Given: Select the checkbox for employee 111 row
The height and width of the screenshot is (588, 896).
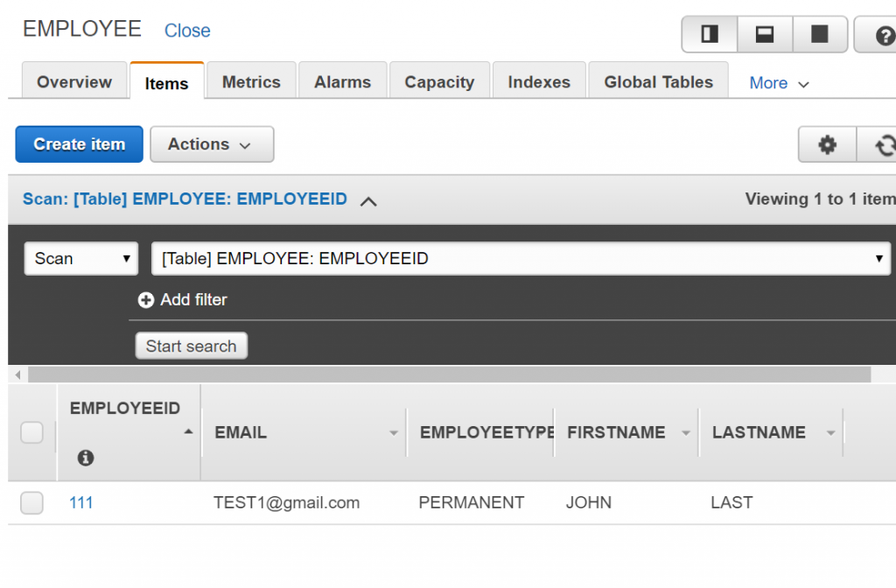Looking at the screenshot, I should pos(31,502).
